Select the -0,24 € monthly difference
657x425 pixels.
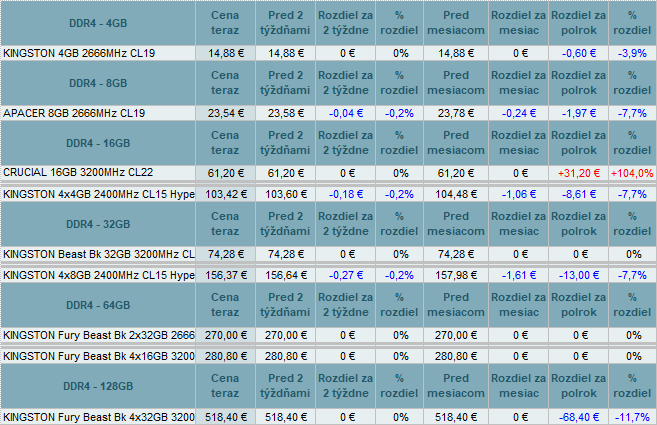coord(519,113)
